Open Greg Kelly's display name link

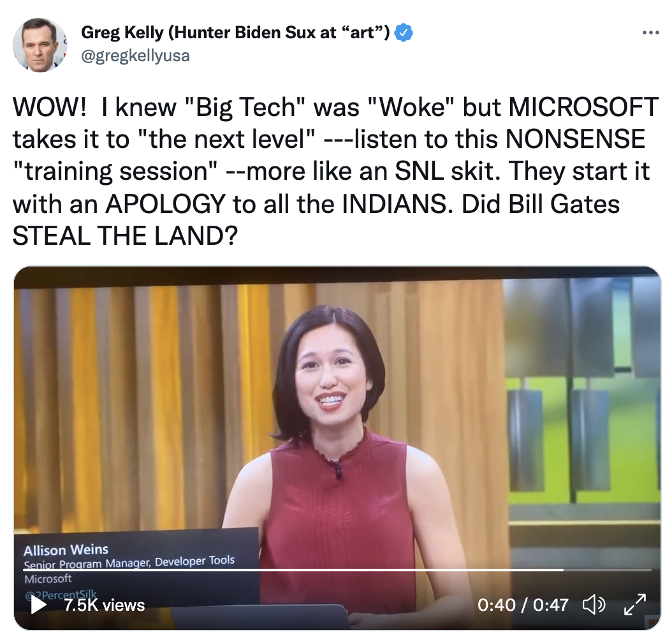235,33
